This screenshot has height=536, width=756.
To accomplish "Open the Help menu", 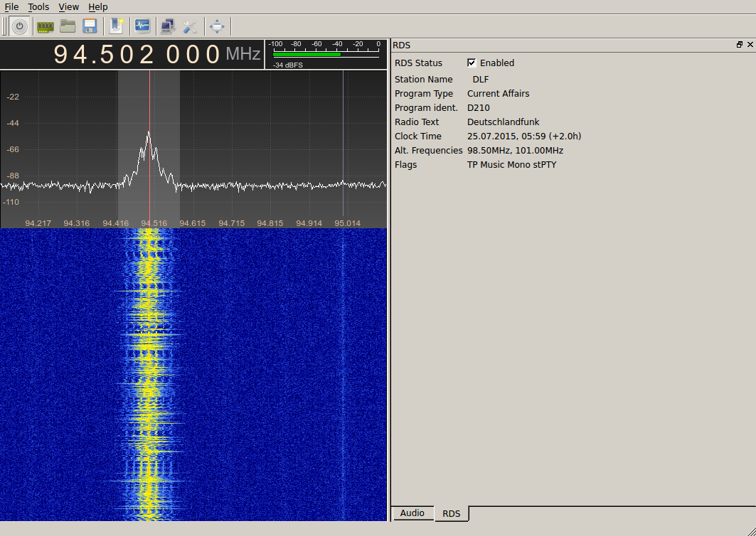I will tap(98, 6).
